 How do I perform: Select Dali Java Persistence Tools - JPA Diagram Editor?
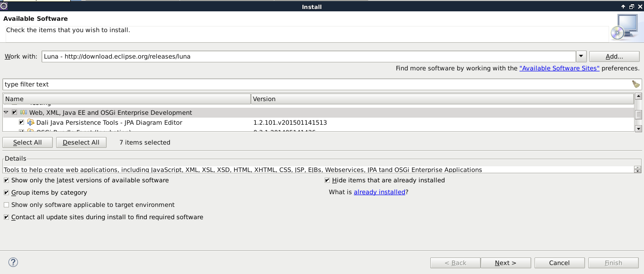[x=109, y=122]
